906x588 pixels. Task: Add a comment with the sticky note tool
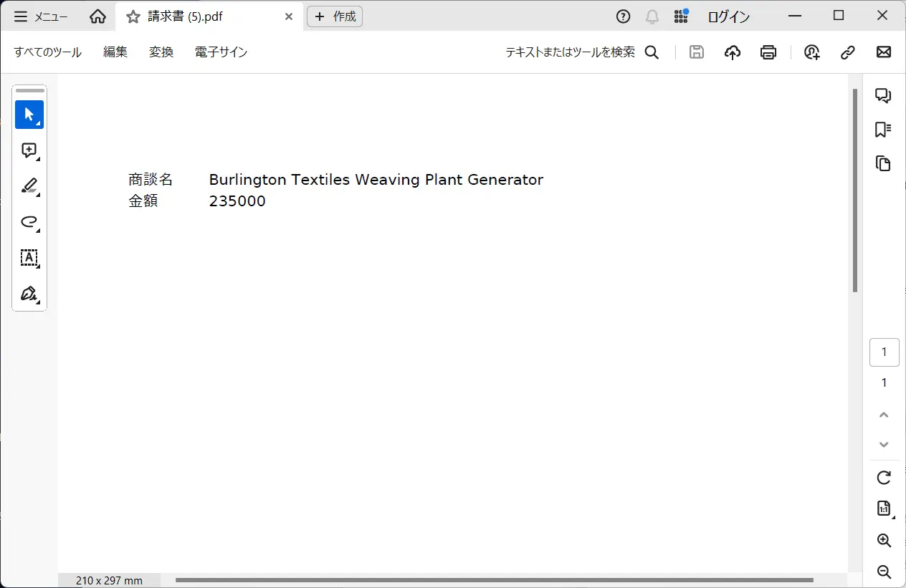[x=29, y=150]
